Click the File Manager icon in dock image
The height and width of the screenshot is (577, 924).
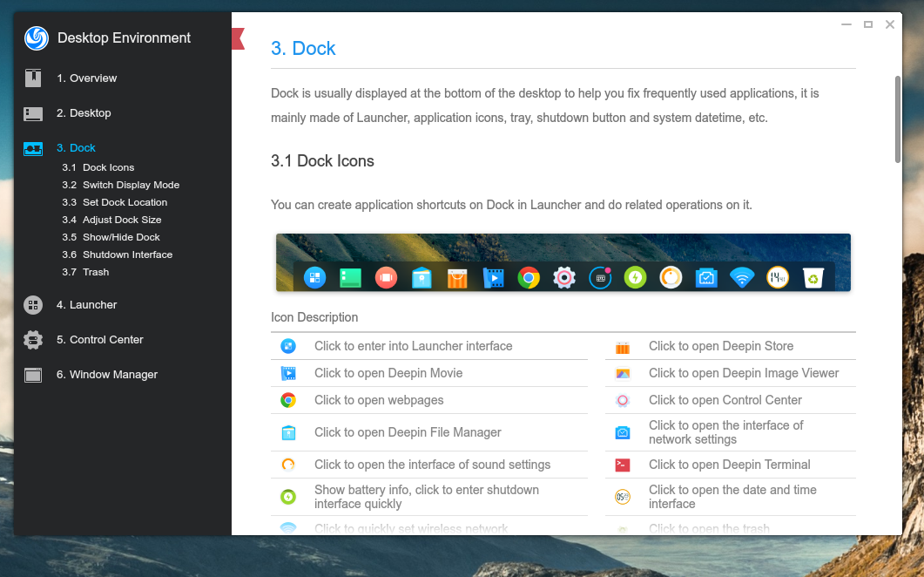tap(422, 277)
